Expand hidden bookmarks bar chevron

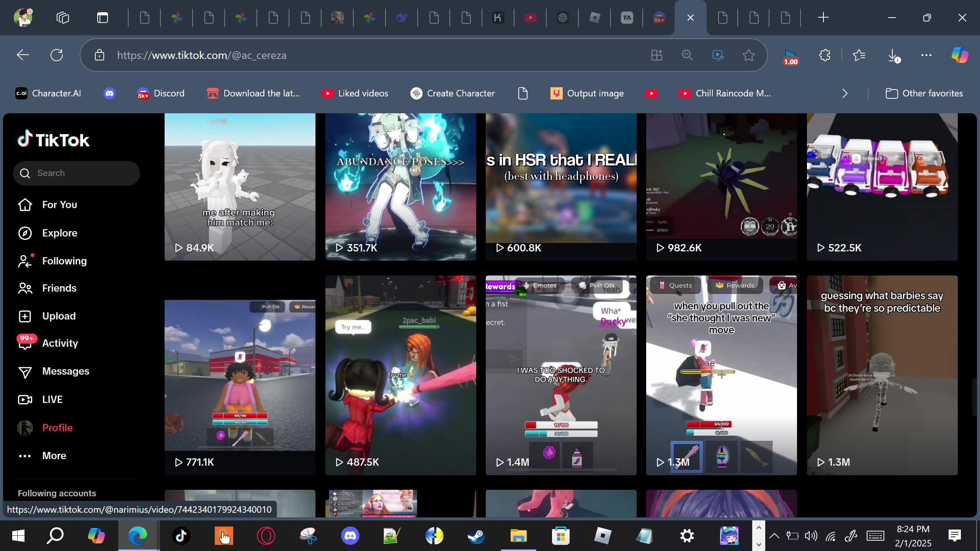(x=845, y=93)
